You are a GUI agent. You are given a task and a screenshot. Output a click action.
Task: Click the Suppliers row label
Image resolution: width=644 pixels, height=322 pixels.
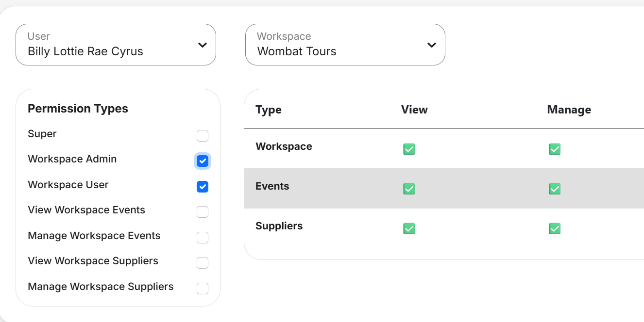click(279, 226)
